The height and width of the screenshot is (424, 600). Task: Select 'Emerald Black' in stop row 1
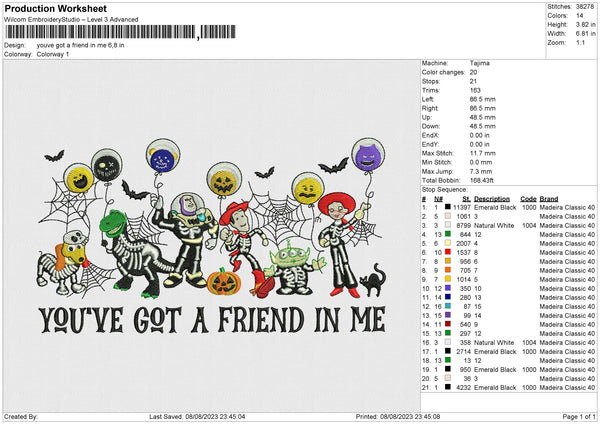click(x=495, y=207)
